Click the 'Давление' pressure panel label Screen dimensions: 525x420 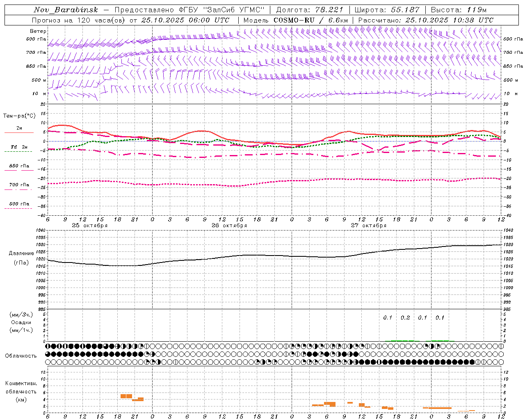(x=21, y=253)
